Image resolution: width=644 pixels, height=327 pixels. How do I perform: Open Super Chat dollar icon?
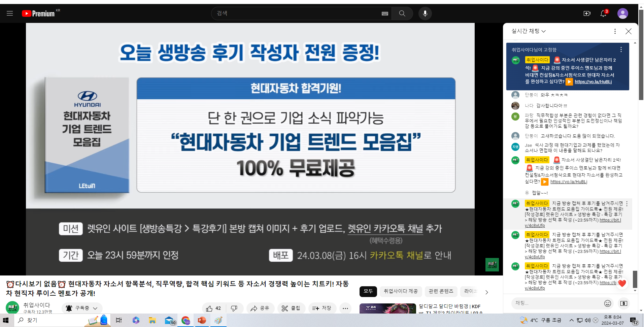[x=624, y=303]
